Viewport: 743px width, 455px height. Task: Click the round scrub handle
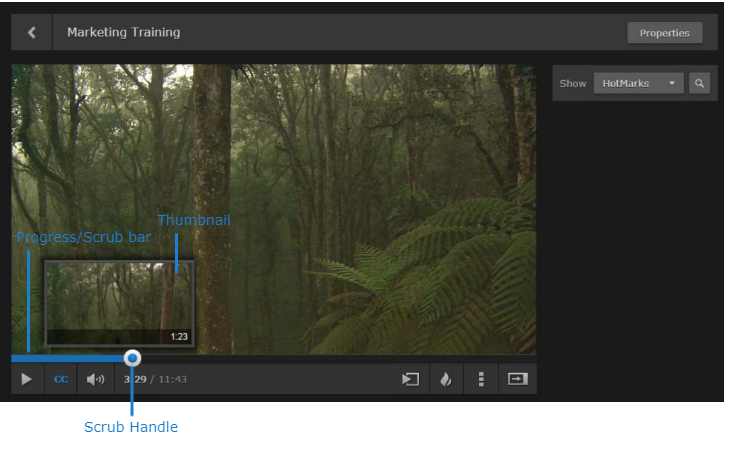click(132, 358)
